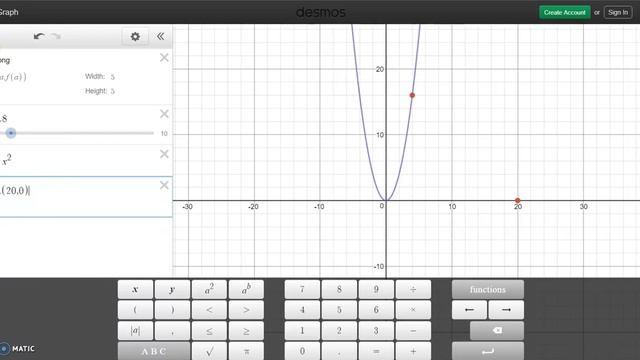Tap the a to the b exponent key
This screenshot has height=360, width=640.
tap(246, 289)
